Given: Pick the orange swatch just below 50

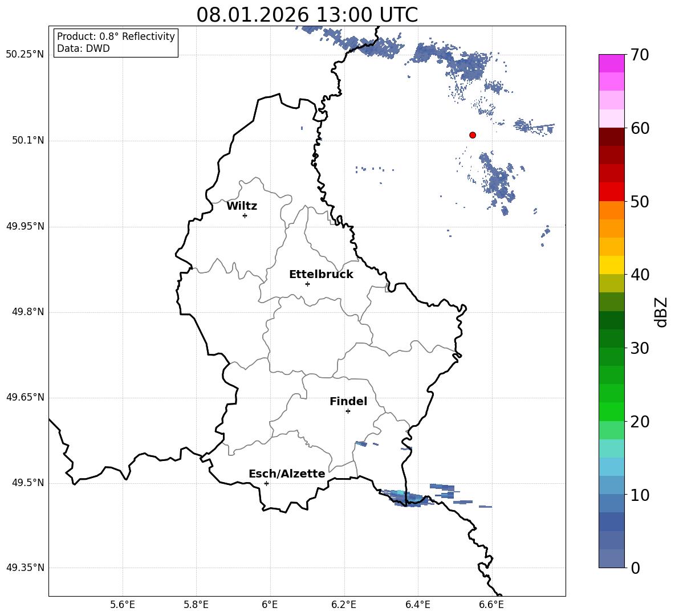Looking at the screenshot, I should tap(612, 210).
